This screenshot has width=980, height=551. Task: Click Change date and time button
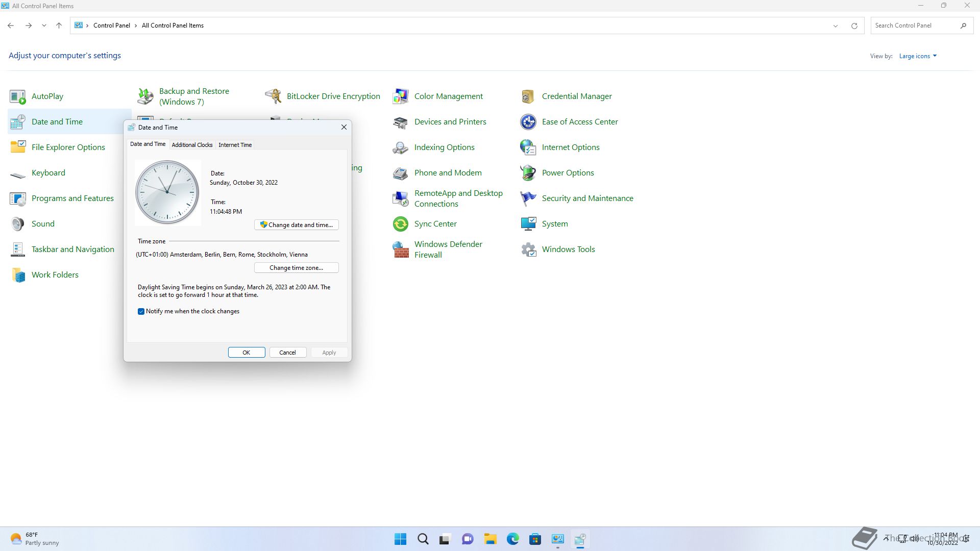[x=297, y=225]
